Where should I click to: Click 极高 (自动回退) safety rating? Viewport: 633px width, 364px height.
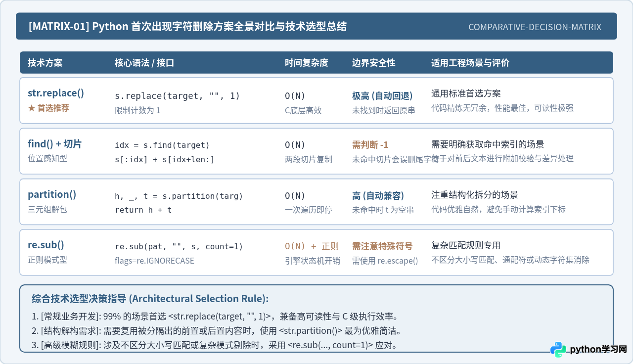[x=382, y=95]
